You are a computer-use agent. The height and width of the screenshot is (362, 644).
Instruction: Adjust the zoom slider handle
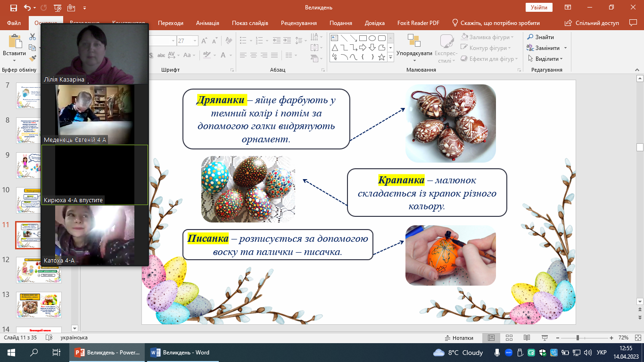(578, 338)
